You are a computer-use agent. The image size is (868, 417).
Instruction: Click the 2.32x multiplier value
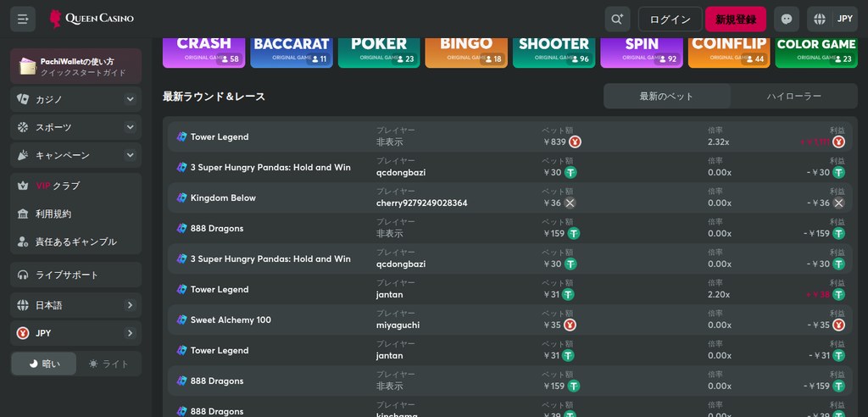tap(719, 142)
